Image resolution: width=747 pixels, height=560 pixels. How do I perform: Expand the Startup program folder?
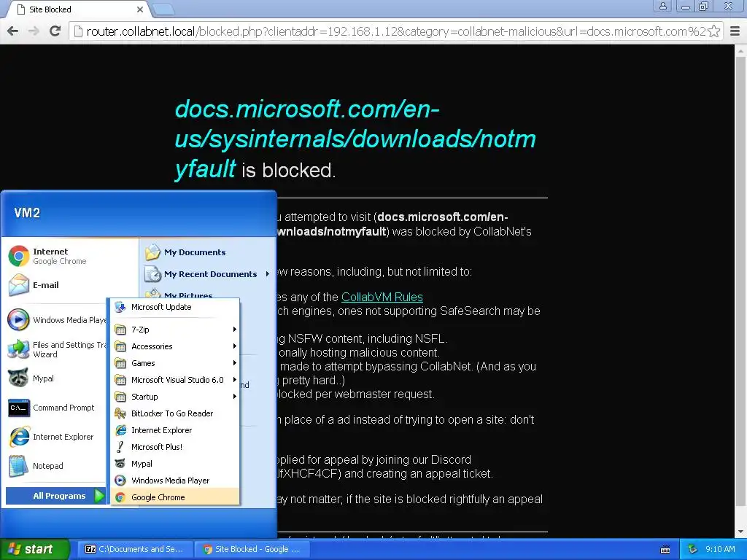click(x=175, y=397)
